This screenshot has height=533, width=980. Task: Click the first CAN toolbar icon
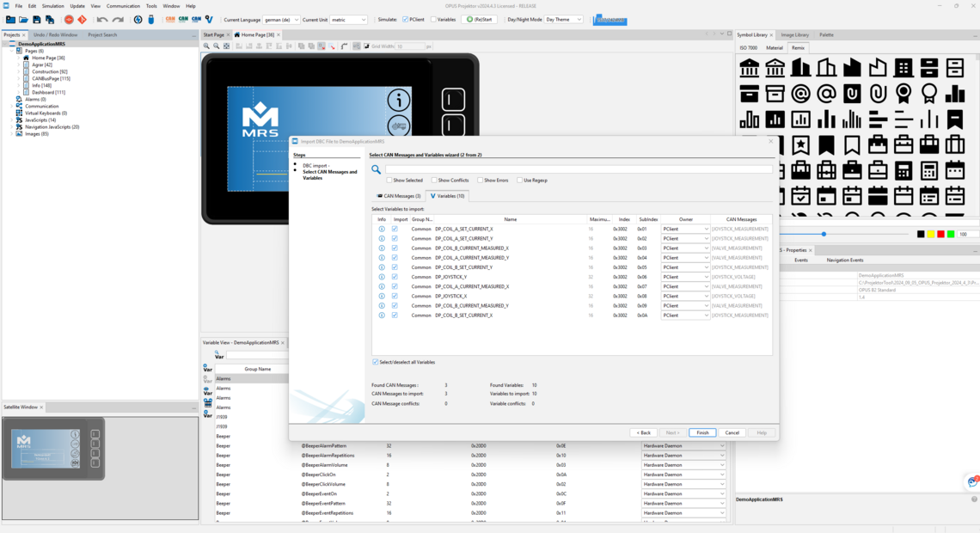pyautogui.click(x=169, y=19)
